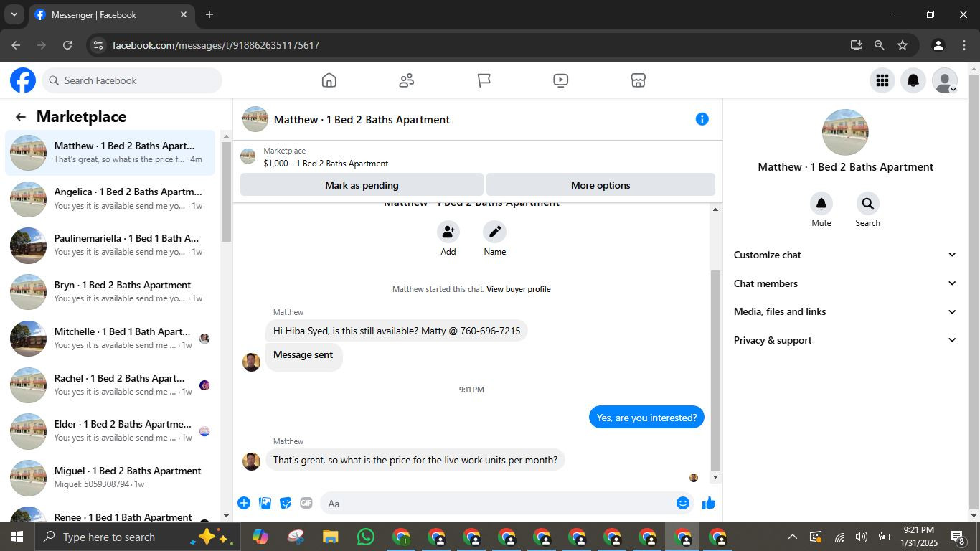Open the Friends icon in top navigation
This screenshot has width=980, height=551.
(407, 80)
